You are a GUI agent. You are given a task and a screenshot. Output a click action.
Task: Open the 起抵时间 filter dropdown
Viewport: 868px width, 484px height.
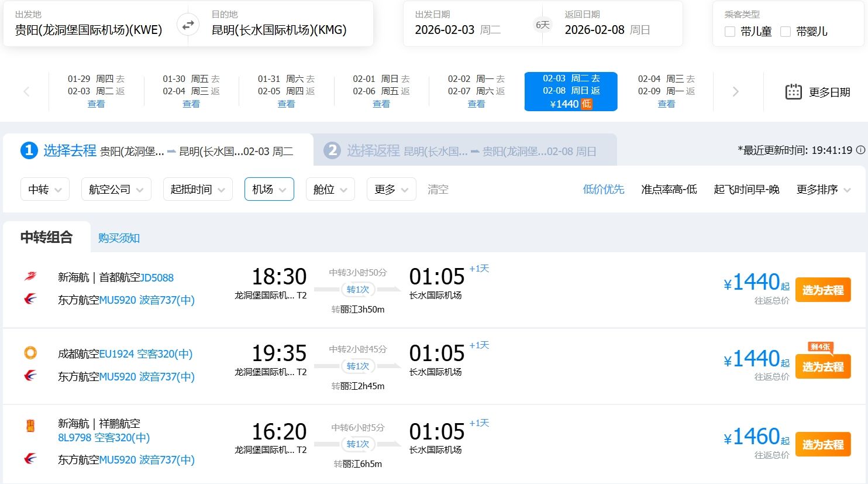(x=198, y=190)
